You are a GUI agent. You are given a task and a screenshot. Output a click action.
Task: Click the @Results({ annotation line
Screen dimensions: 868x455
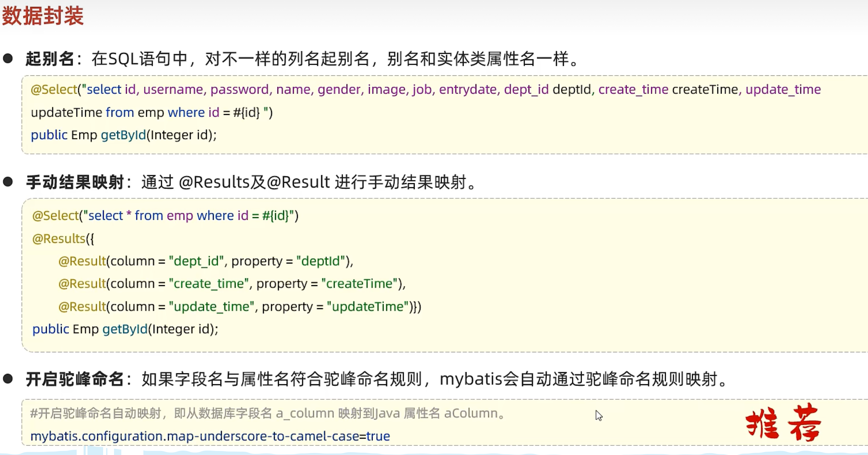pos(63,238)
